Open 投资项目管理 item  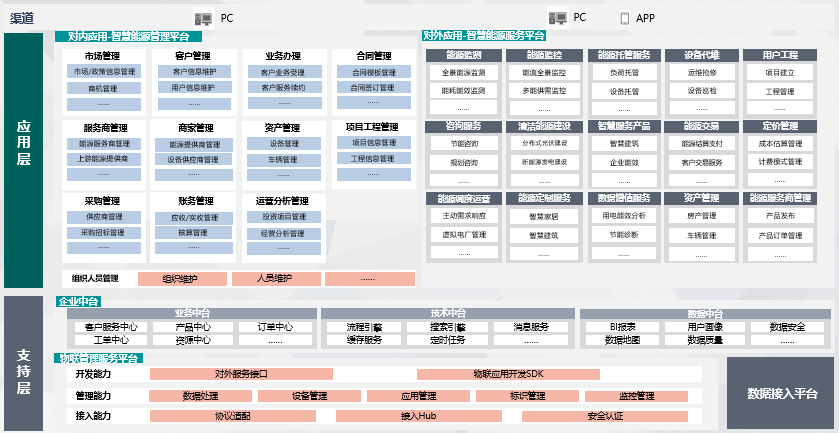(x=284, y=217)
